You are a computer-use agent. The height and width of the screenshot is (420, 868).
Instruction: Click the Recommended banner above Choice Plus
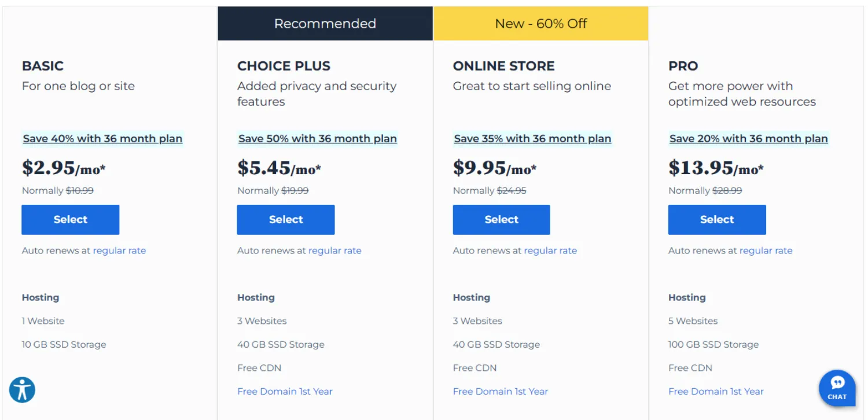325,24
